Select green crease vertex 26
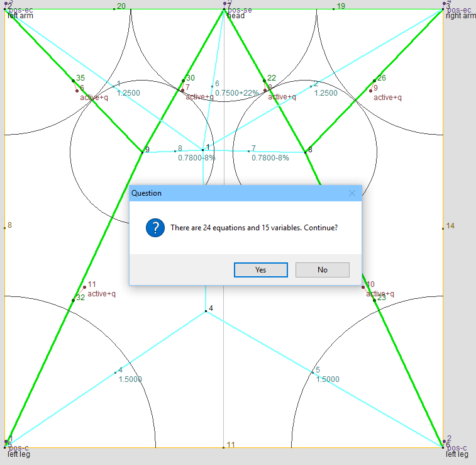Screen dimensions: 476x465 (374, 81)
